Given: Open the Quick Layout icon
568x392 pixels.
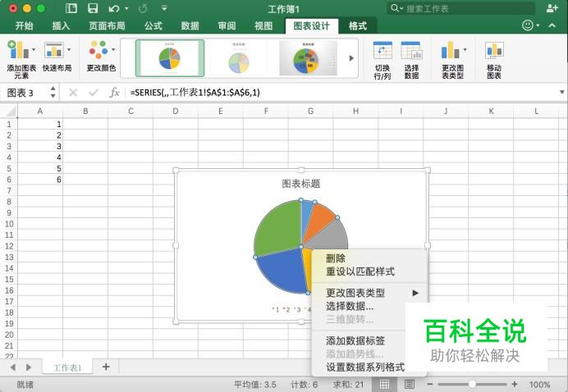Looking at the screenshot, I should click(x=54, y=50).
